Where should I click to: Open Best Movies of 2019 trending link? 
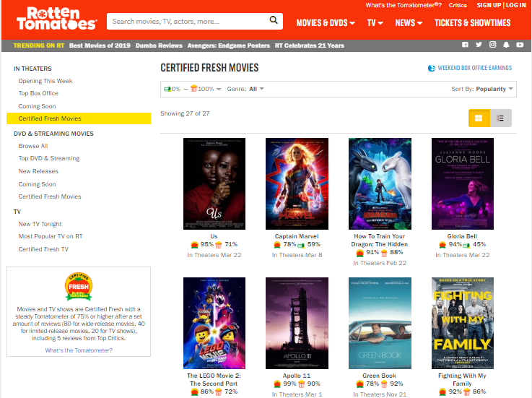click(100, 46)
